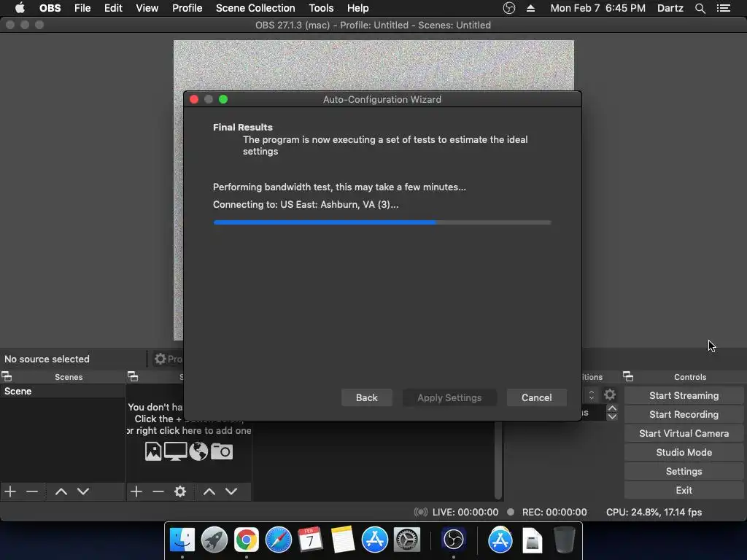The image size is (747, 560).
Task: Increase transition duration stepper arrow
Action: pyautogui.click(x=612, y=408)
